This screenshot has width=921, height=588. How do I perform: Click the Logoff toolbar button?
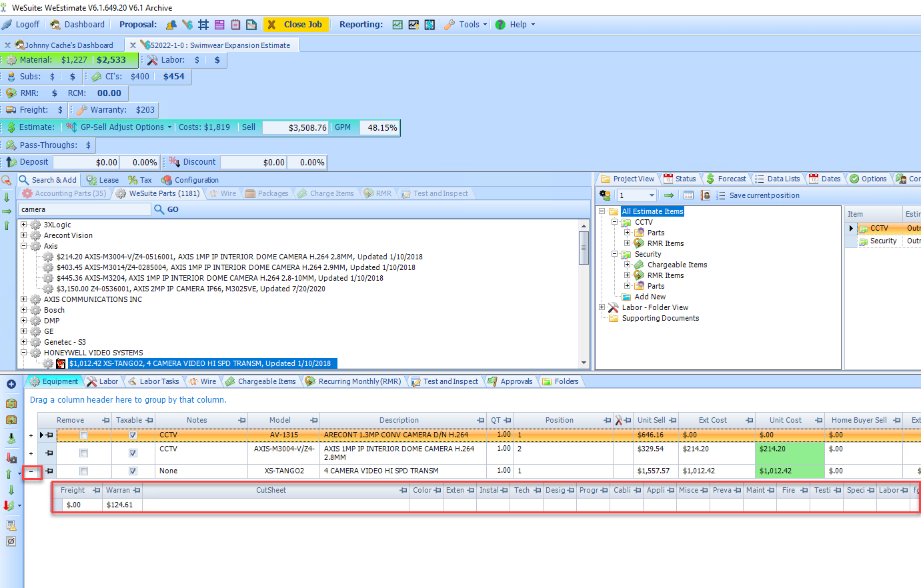21,24
